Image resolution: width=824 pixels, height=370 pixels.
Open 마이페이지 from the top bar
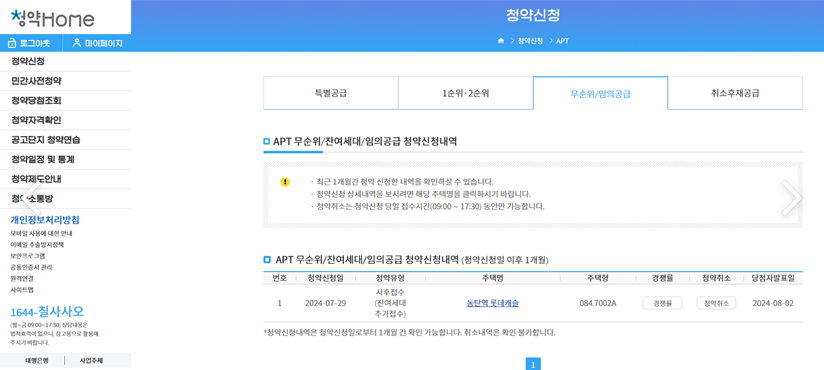(97, 43)
